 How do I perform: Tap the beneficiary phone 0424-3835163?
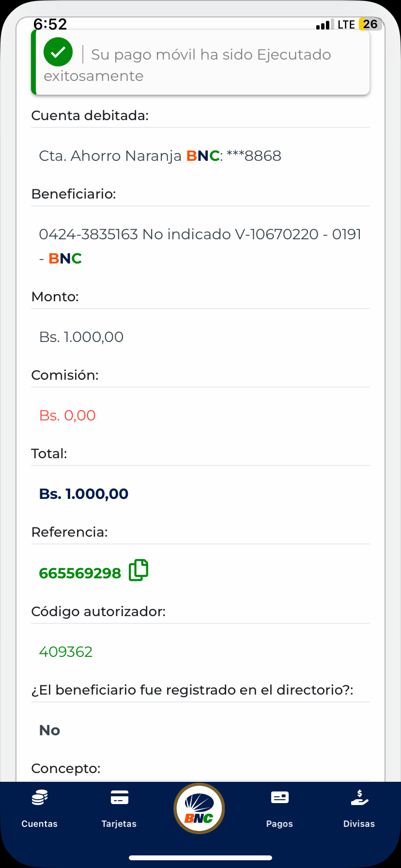[x=89, y=234]
